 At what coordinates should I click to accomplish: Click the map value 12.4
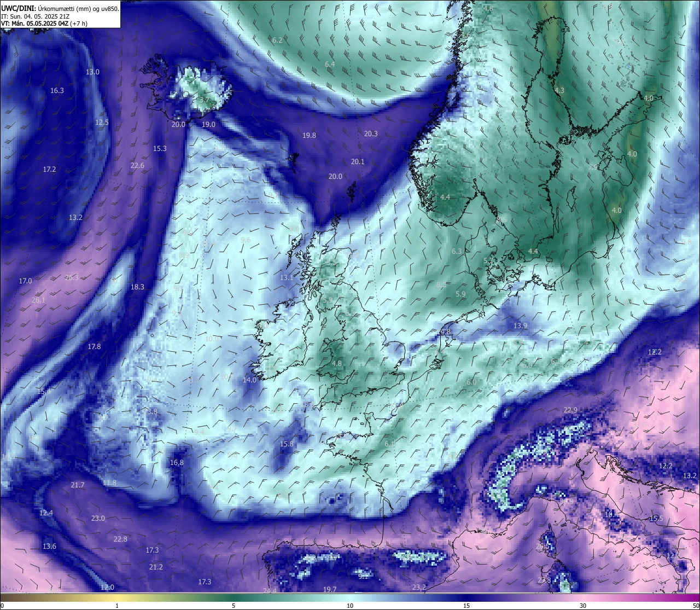tap(46, 513)
